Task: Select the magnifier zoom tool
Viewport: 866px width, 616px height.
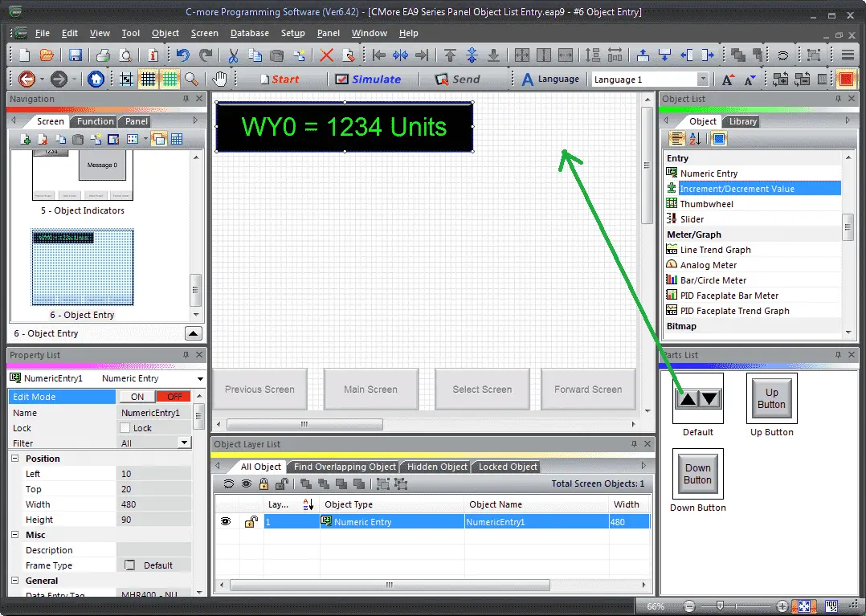Action: [192, 79]
